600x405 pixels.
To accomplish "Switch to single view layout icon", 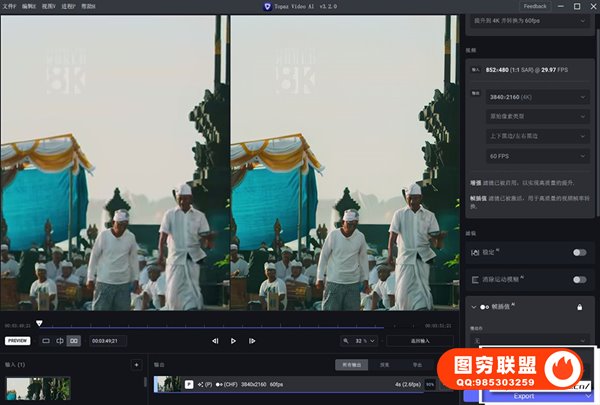I will click(45, 341).
